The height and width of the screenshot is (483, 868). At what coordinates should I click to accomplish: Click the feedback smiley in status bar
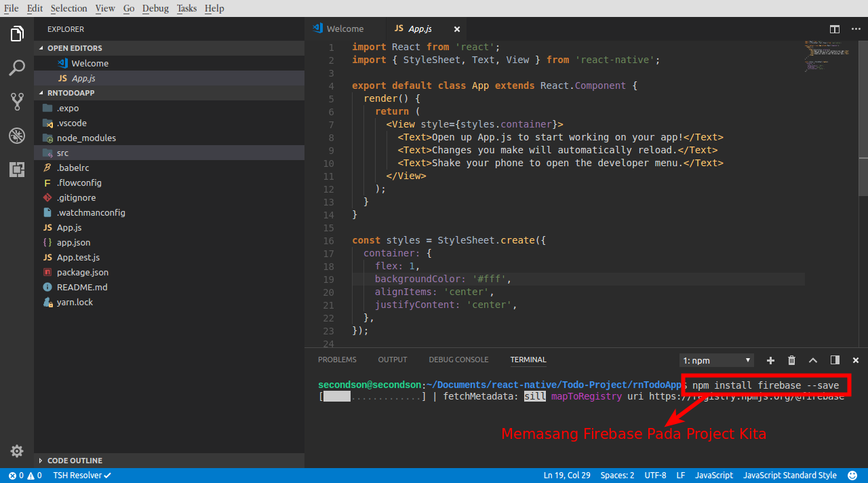(852, 476)
